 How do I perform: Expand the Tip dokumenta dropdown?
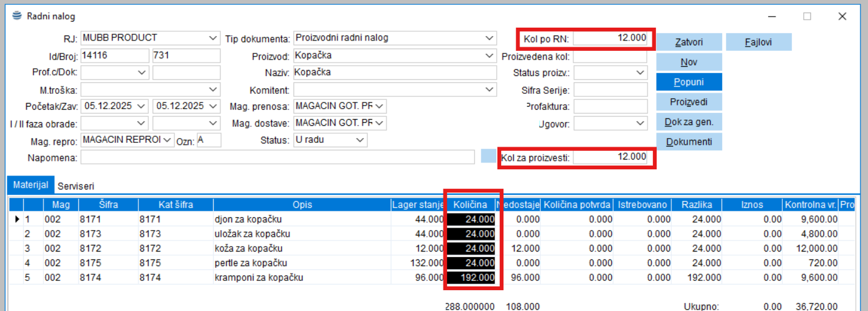tap(489, 38)
